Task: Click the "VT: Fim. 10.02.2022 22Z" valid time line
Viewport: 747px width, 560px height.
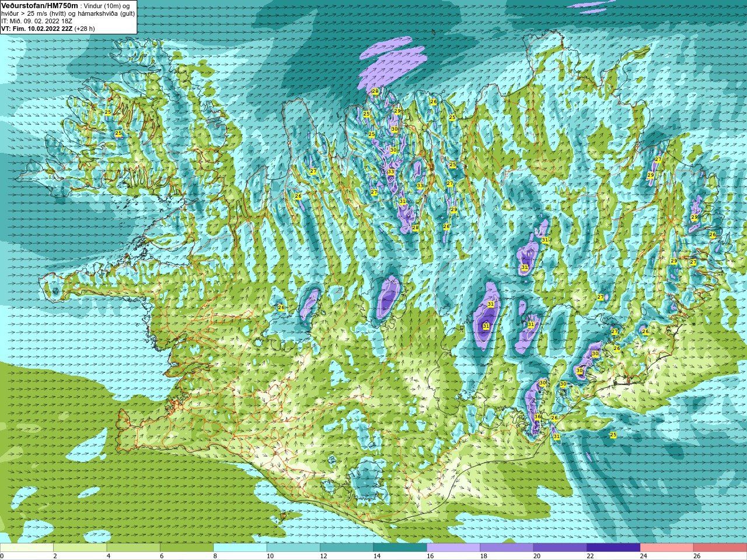Action: tap(48, 29)
